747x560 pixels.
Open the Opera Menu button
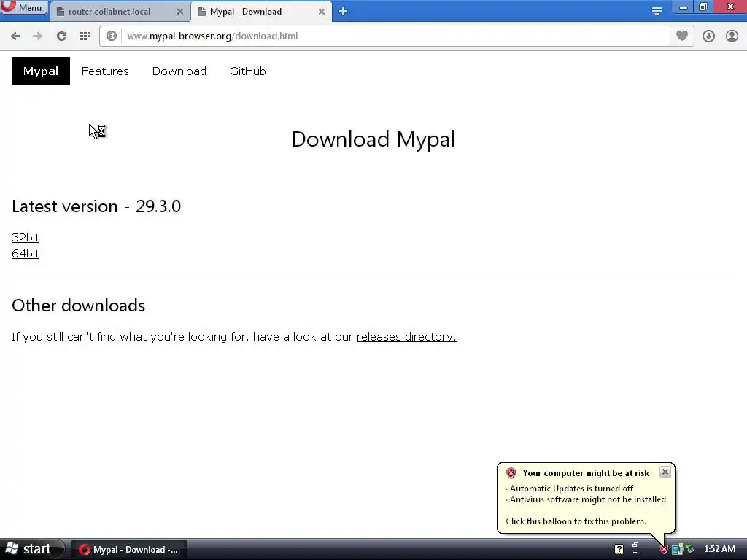[x=24, y=7]
